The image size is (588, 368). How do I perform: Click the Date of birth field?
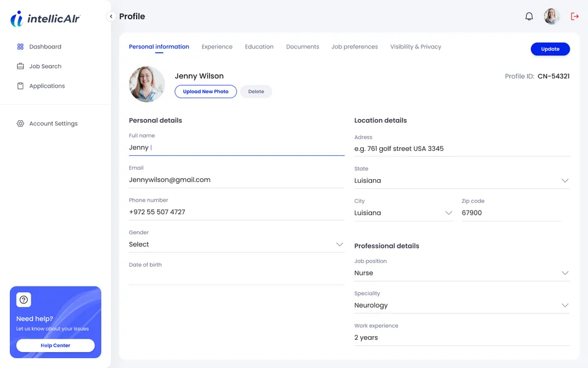[236, 277]
